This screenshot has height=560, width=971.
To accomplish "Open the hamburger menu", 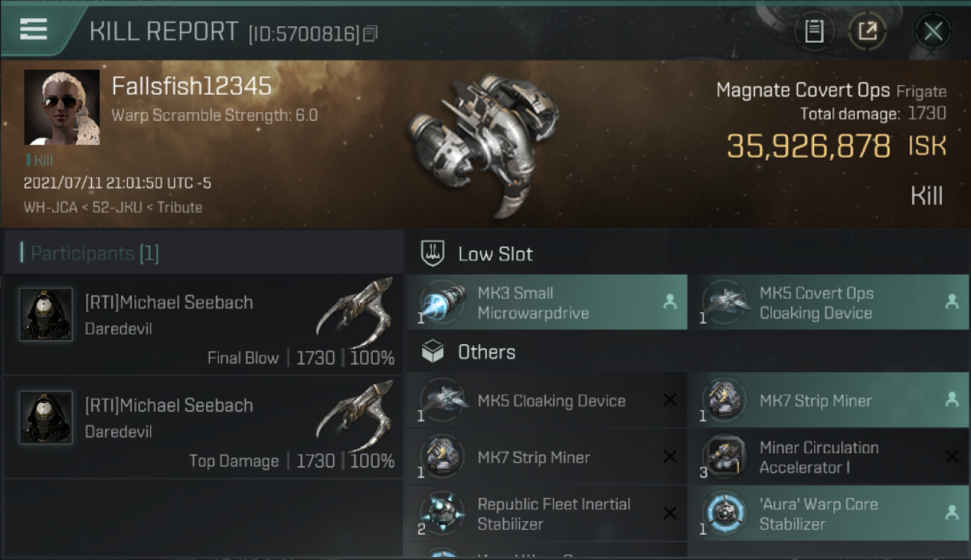I will (34, 29).
